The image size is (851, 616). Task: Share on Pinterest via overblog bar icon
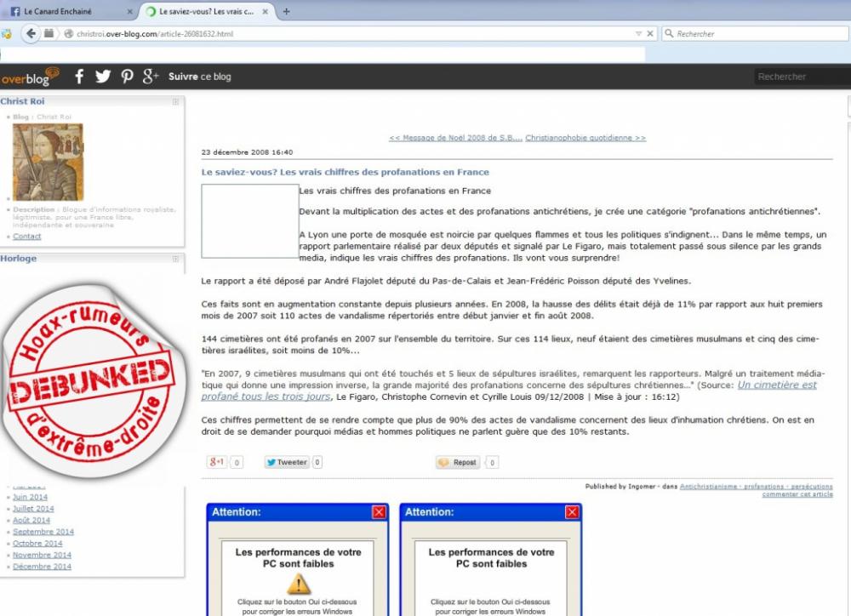[x=127, y=77]
